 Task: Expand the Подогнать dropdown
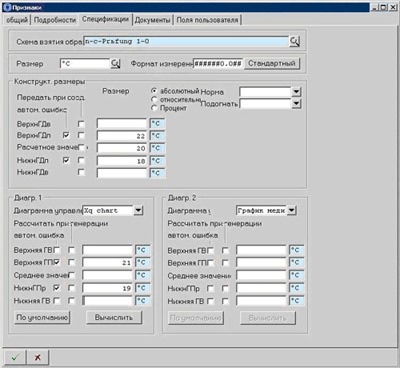[x=296, y=104]
